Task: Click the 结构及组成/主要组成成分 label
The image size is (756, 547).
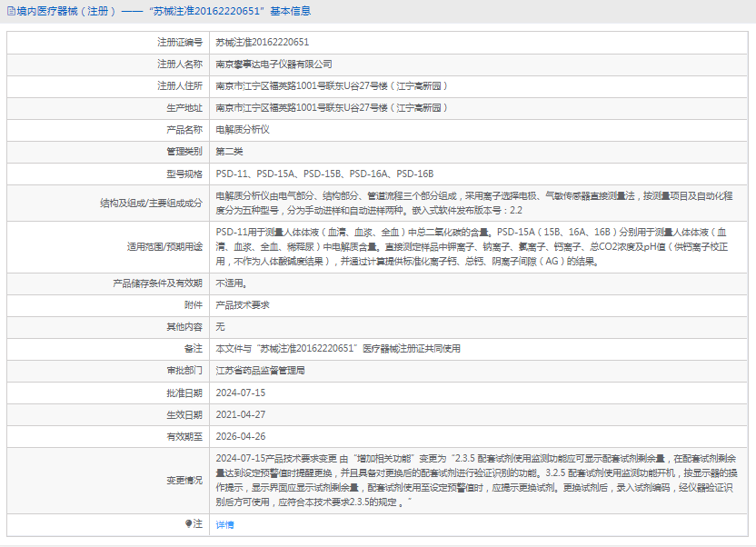Action: click(x=152, y=203)
